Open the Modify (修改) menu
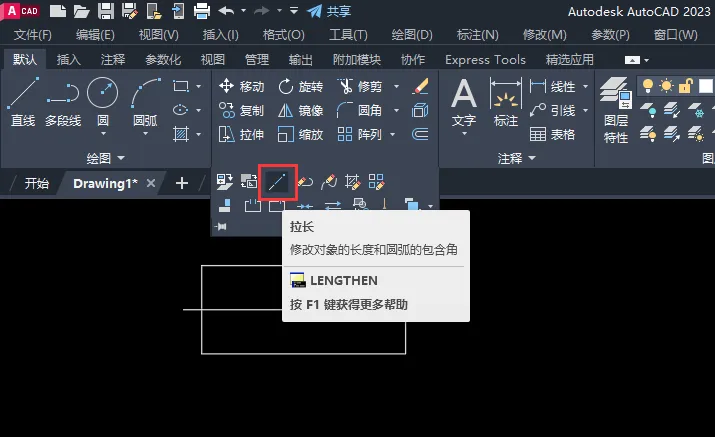Viewport: 715px width, 437px height. pyautogui.click(x=544, y=35)
